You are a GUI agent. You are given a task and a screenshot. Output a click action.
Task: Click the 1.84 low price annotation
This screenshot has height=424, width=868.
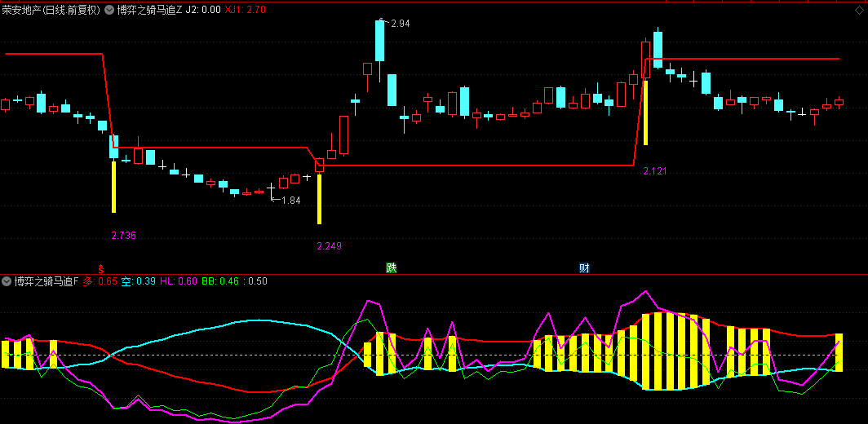tap(290, 201)
